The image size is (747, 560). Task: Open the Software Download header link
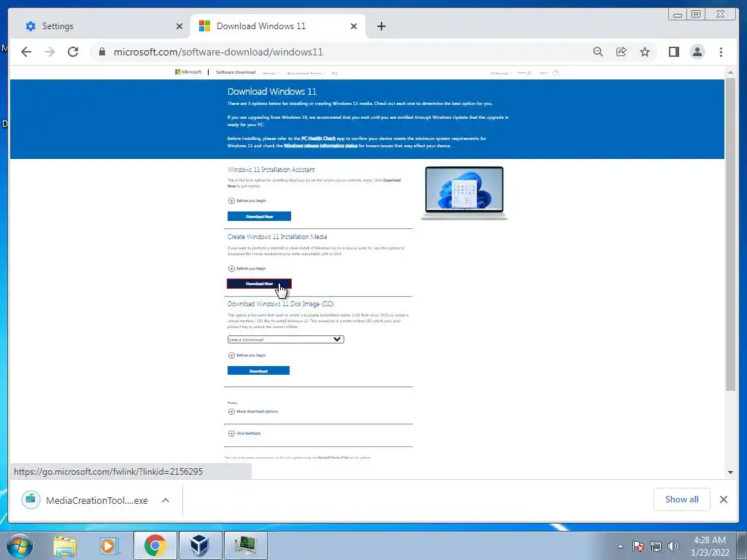236,72
